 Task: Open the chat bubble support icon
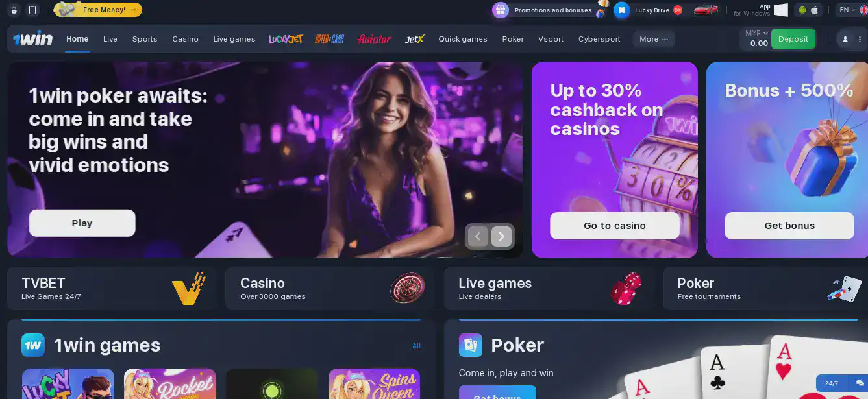[860, 383]
